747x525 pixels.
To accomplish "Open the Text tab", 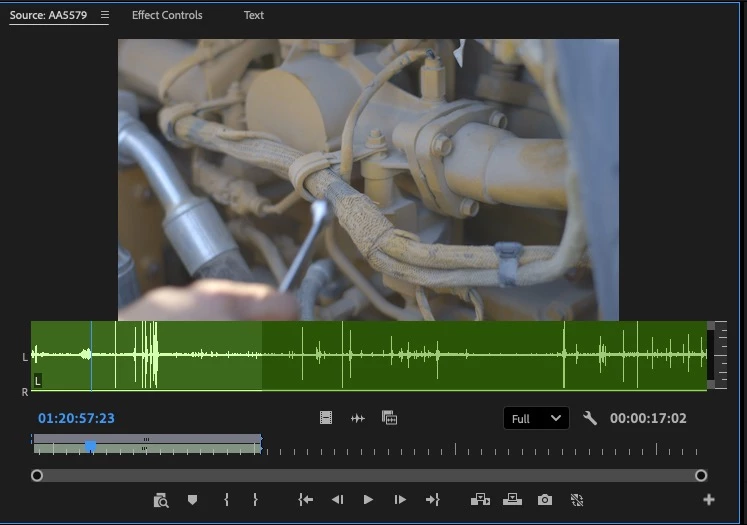I will coord(253,15).
